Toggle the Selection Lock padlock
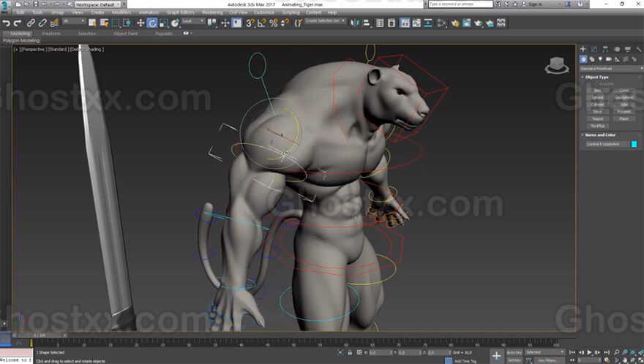Viewport: 644px width, 364px height. (350, 352)
